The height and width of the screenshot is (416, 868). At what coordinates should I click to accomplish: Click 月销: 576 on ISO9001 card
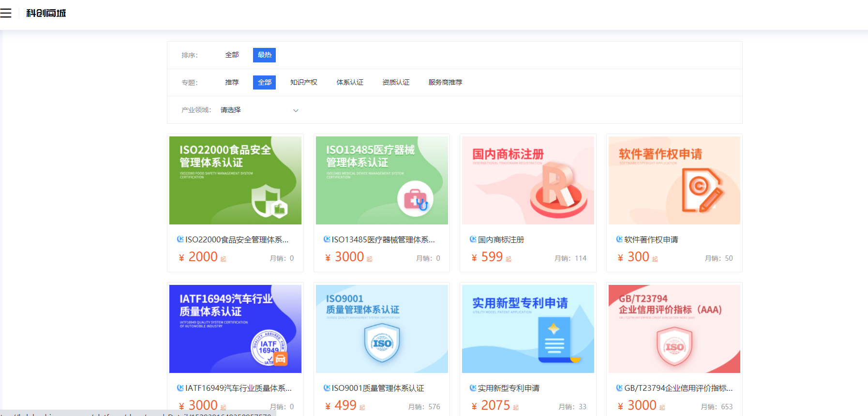coord(424,407)
